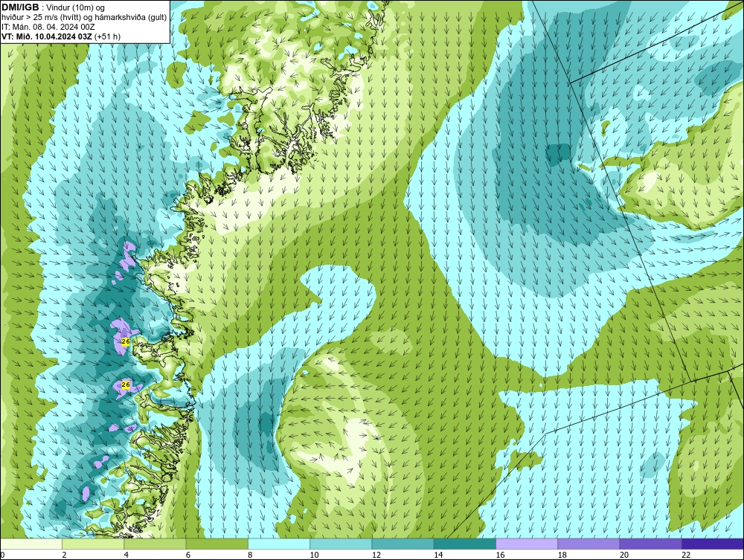Click the 0–2 m/s palest legend swatch
744x560 pixels.
tap(31, 544)
